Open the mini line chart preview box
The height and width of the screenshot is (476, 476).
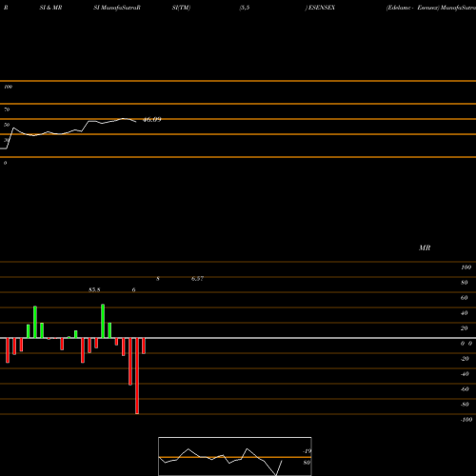235,456
